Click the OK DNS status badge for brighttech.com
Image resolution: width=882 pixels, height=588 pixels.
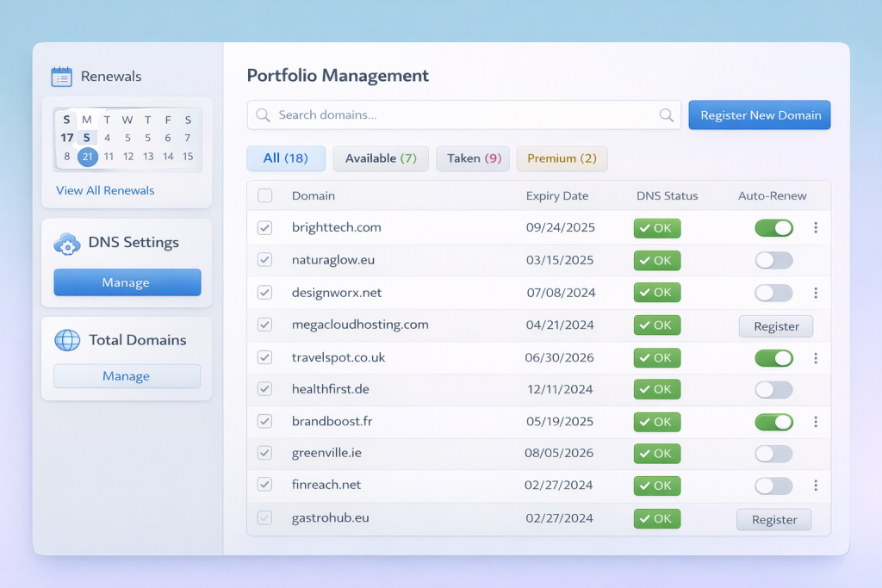(x=657, y=228)
